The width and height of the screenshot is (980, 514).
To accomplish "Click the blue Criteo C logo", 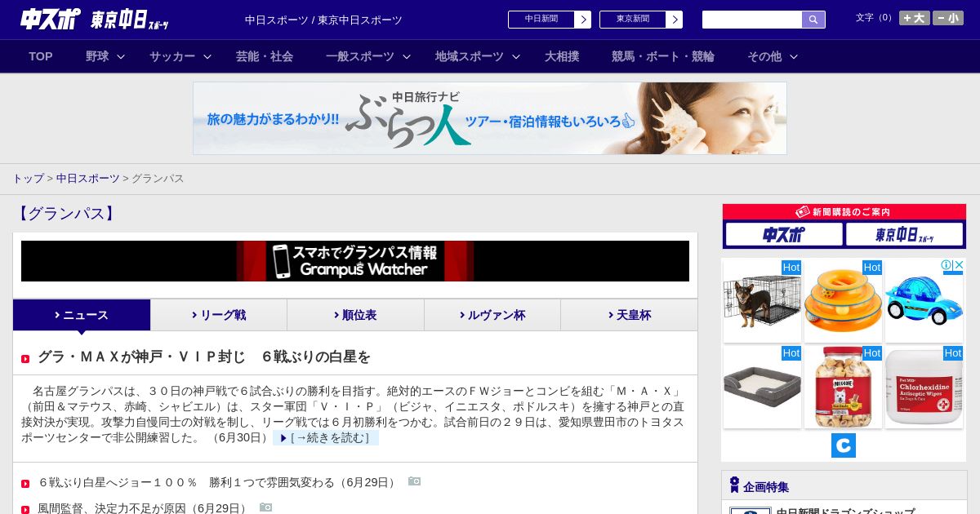I will point(844,445).
